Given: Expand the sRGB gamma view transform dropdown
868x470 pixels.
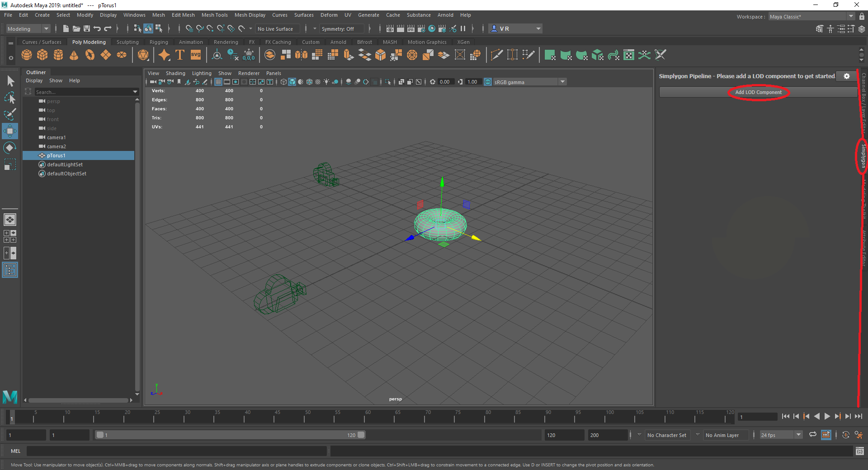Looking at the screenshot, I should [562, 82].
